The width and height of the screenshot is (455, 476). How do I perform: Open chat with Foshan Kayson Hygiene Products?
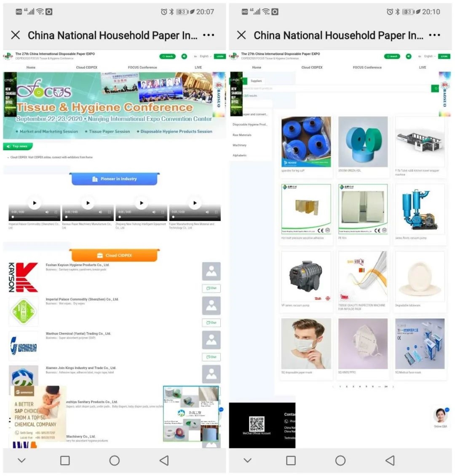click(x=211, y=288)
